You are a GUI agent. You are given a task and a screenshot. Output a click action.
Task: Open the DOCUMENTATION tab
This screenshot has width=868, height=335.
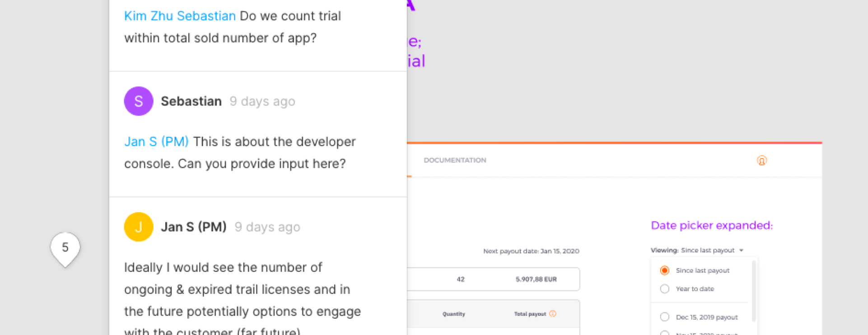tap(455, 160)
